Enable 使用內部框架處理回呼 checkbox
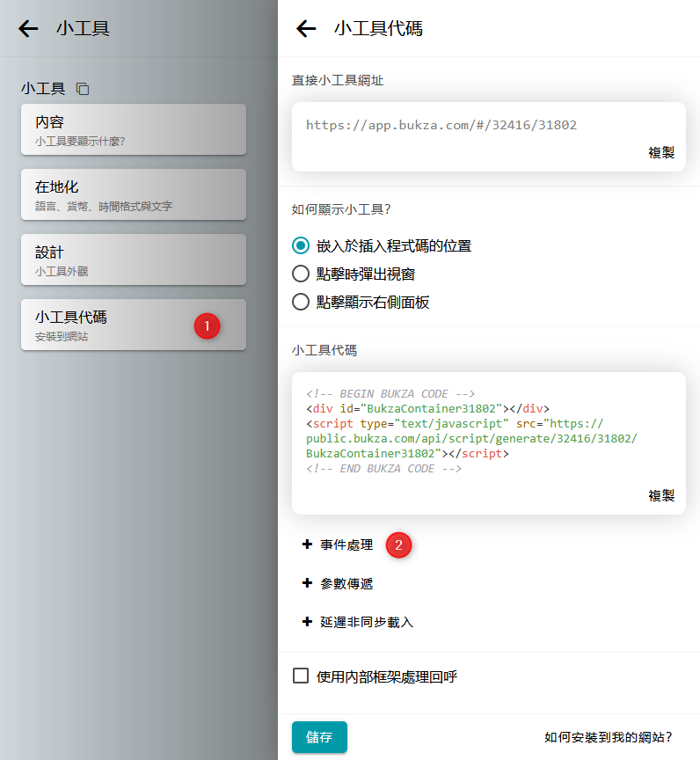The height and width of the screenshot is (760, 700). pos(301,676)
